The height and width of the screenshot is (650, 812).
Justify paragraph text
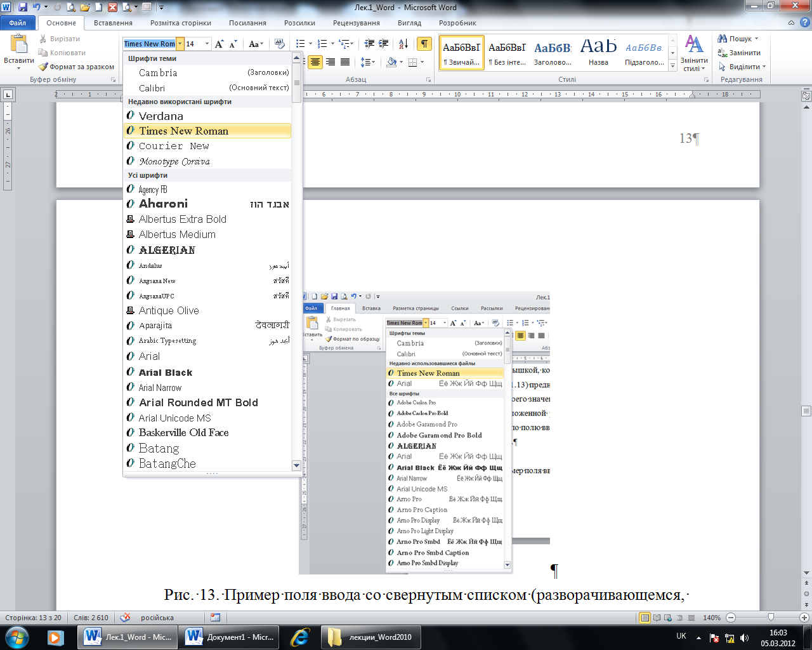click(x=345, y=62)
